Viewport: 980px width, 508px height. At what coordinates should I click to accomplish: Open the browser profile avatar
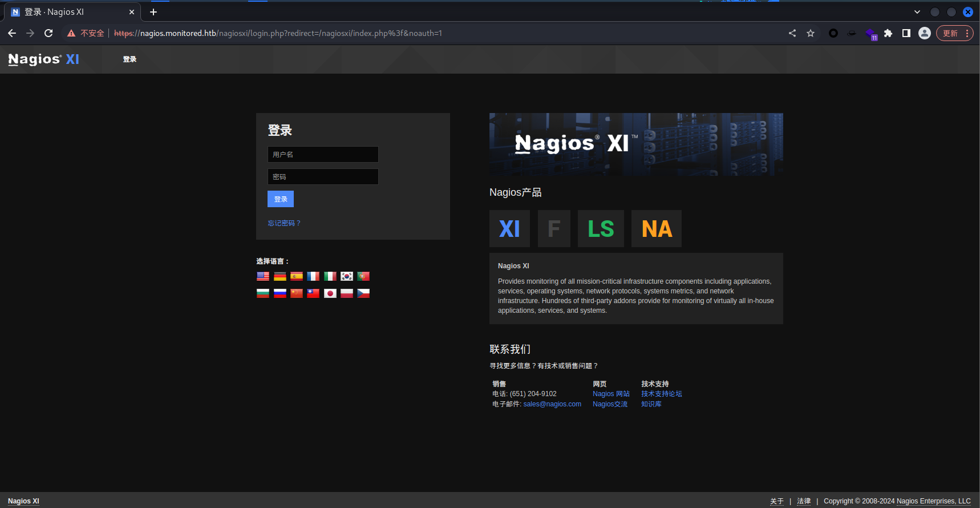[x=925, y=33]
